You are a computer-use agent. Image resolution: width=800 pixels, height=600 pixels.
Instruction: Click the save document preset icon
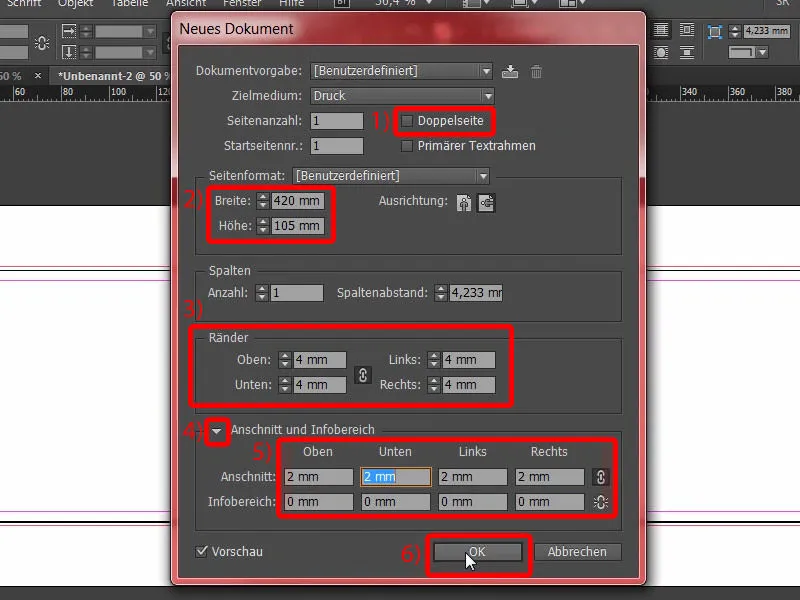pyautogui.click(x=510, y=71)
